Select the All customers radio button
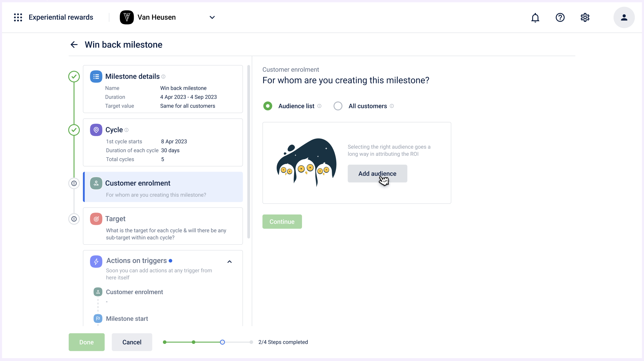 click(x=338, y=106)
